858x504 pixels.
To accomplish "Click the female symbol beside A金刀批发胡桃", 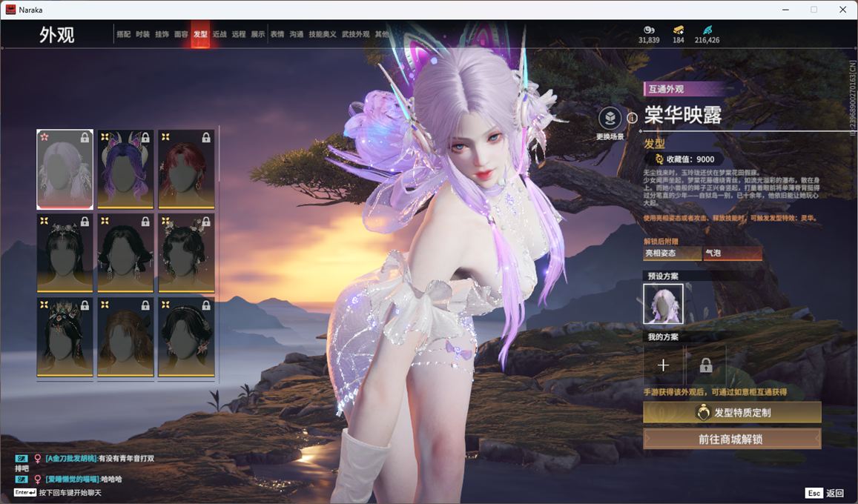I will (38, 459).
